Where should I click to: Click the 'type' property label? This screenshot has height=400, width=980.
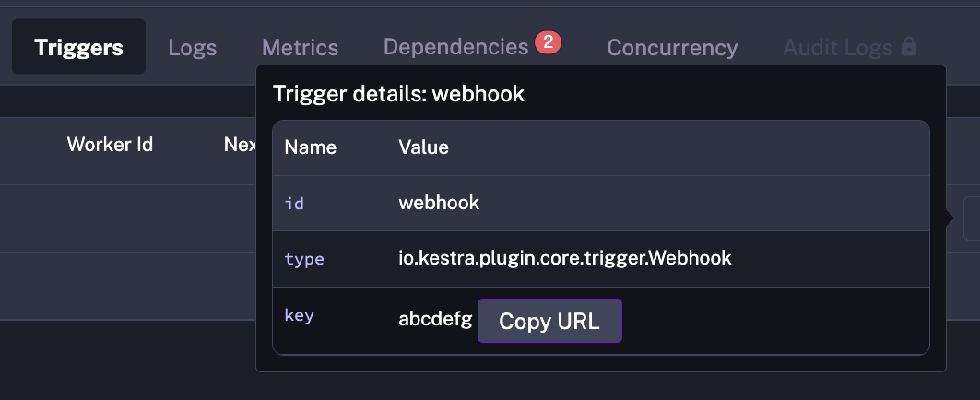(304, 259)
